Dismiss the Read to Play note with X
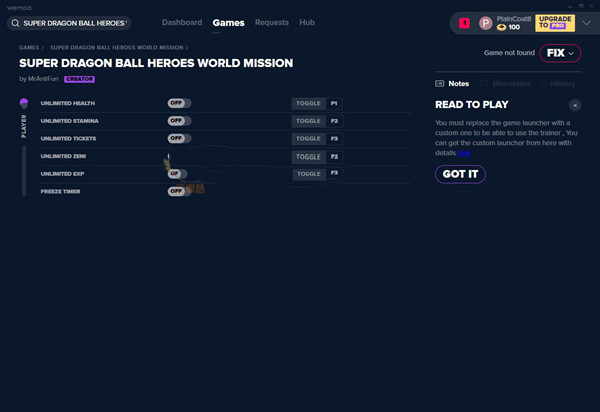 (574, 104)
